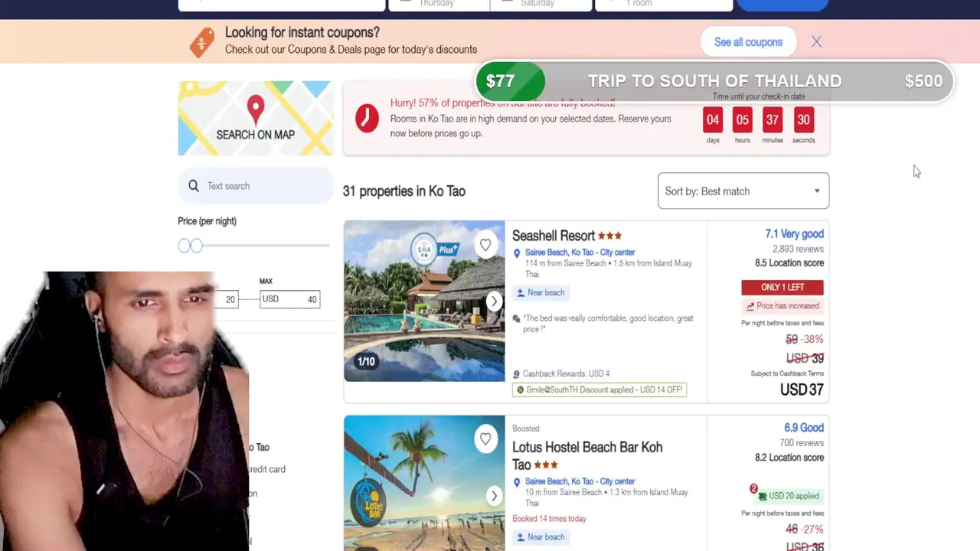Favorite Seashell Resort with heart icon
This screenshot has width=980, height=551.
pos(485,245)
